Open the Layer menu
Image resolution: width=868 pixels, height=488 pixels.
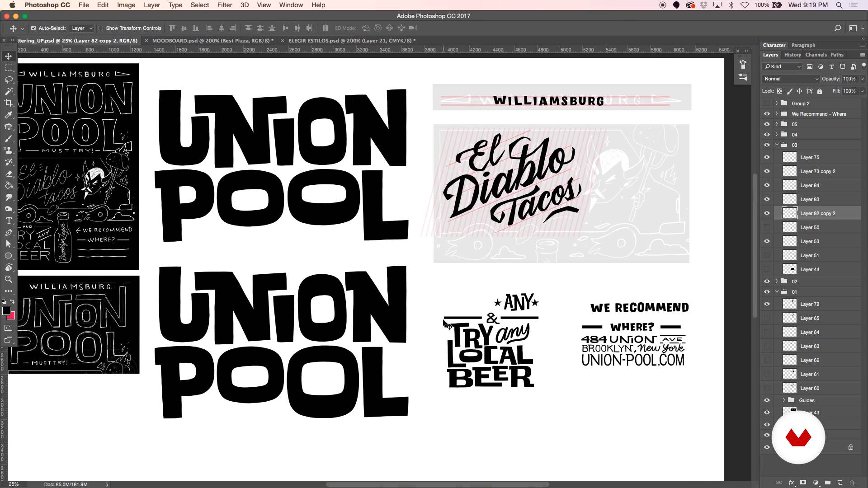click(151, 5)
